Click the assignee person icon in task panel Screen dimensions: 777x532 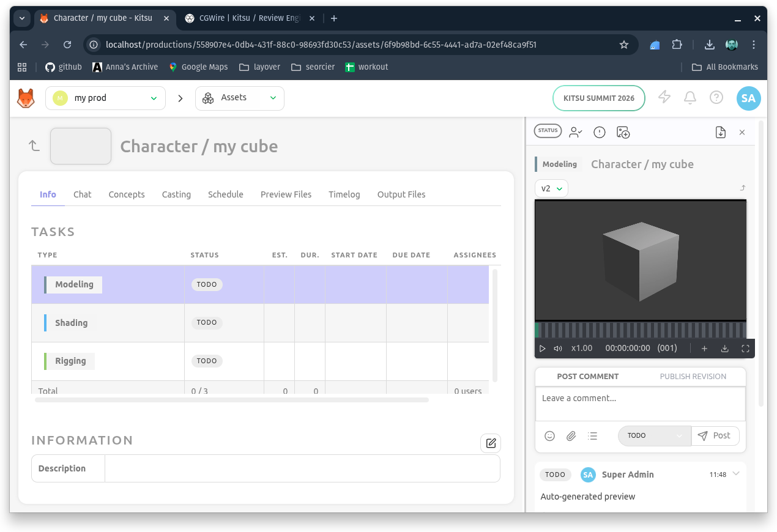(x=575, y=132)
